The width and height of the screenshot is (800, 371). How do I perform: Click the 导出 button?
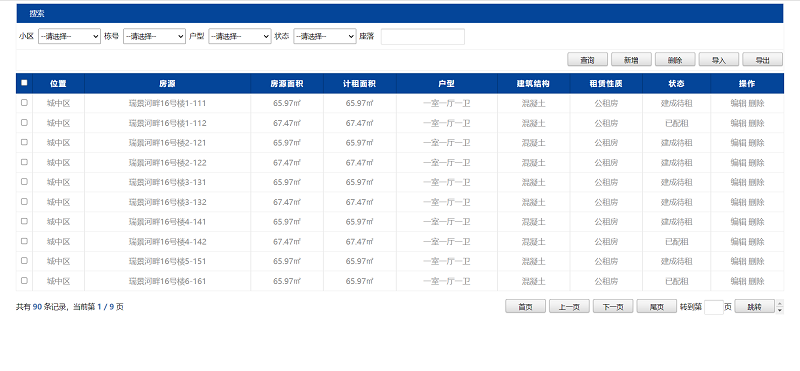[x=762, y=60]
